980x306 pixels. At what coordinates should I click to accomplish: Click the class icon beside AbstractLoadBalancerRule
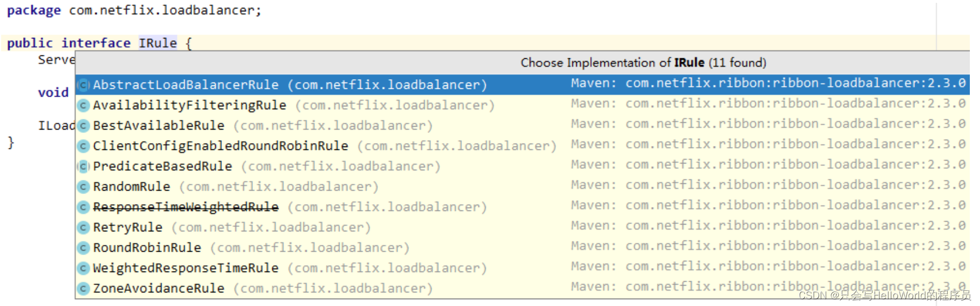click(84, 85)
